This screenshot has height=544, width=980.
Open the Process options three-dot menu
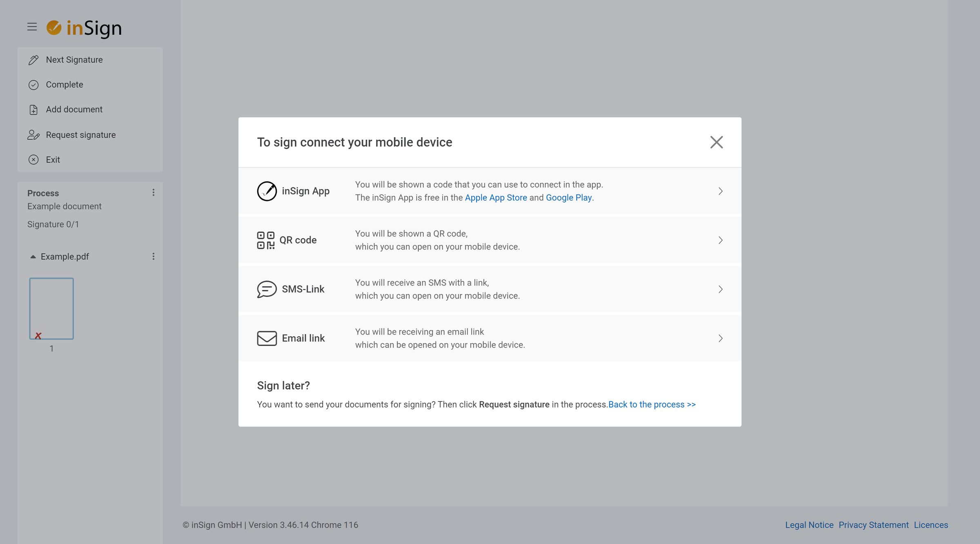tap(154, 192)
